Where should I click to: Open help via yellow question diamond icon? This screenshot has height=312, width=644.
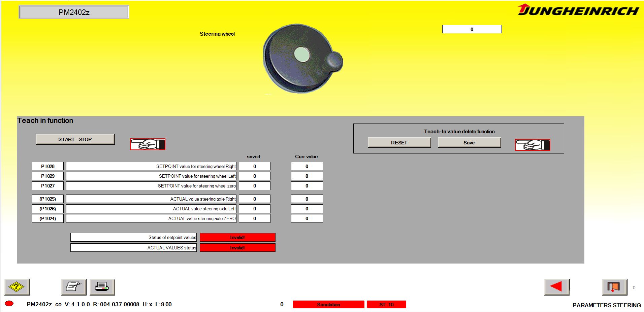coord(16,287)
